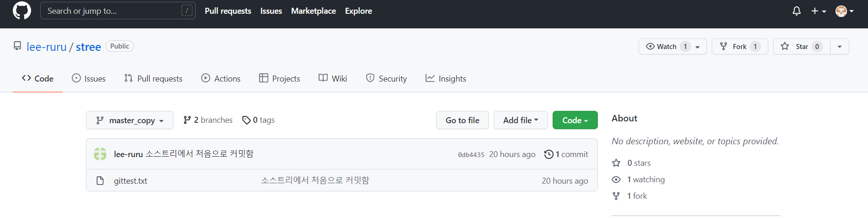Click the Security shield icon
This screenshot has height=218, width=868.
click(x=370, y=78)
